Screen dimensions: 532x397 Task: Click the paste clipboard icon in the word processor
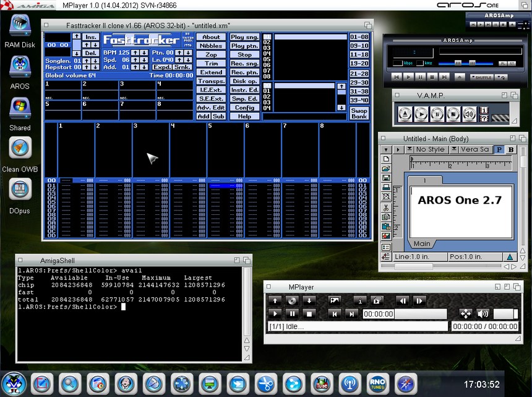[386, 226]
